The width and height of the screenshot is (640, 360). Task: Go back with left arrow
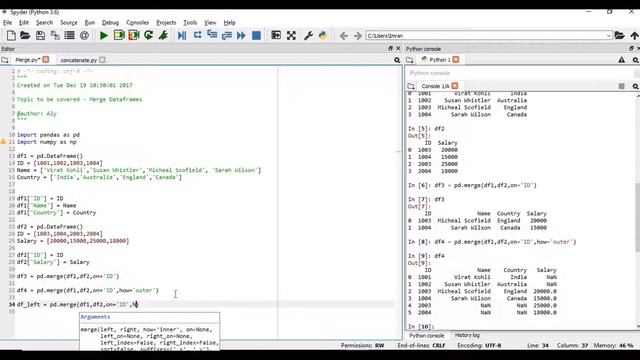(344, 36)
